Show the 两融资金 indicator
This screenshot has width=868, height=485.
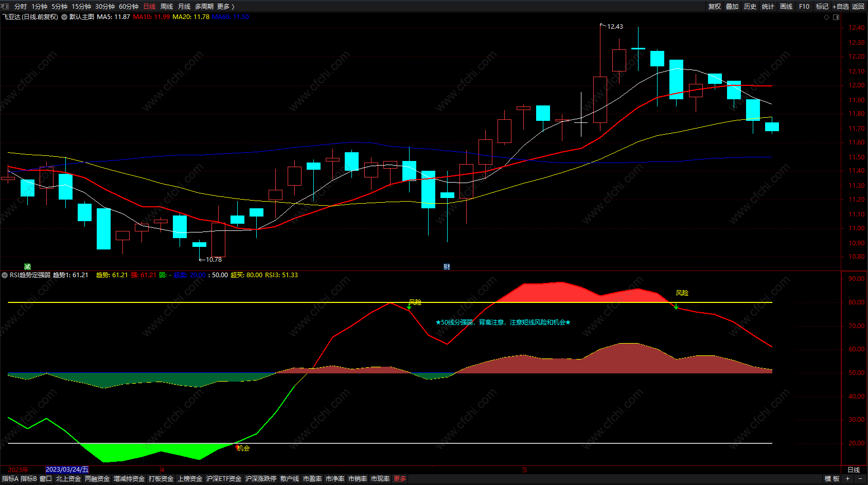click(x=97, y=479)
